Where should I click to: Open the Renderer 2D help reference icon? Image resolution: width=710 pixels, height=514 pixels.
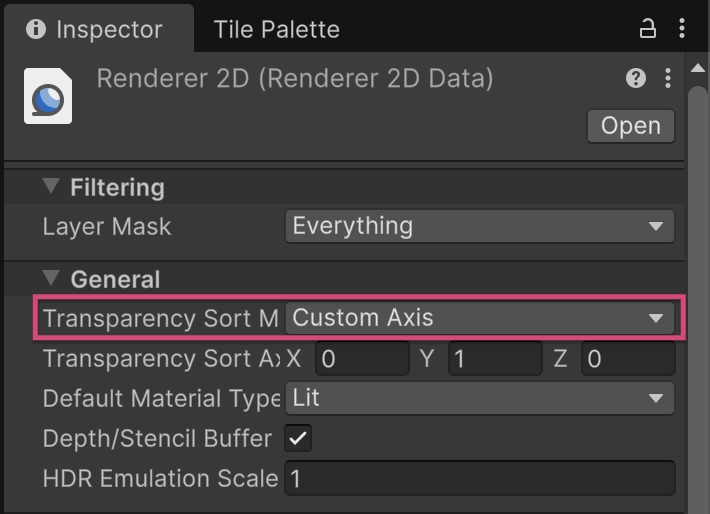tap(636, 78)
